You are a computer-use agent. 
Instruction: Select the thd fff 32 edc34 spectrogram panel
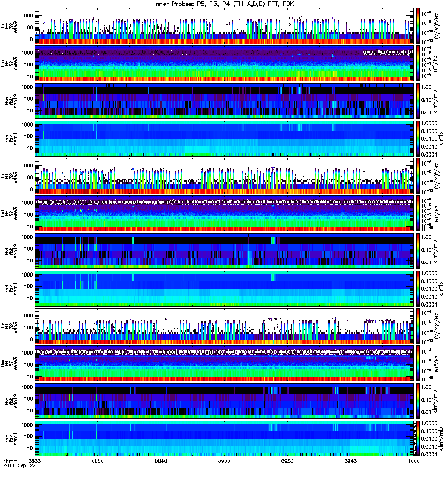pos(225,176)
